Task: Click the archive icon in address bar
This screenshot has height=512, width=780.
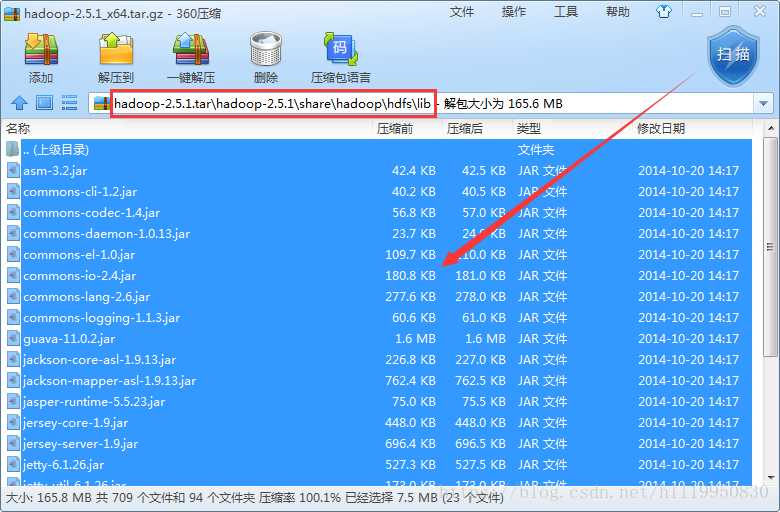Action: (101, 103)
